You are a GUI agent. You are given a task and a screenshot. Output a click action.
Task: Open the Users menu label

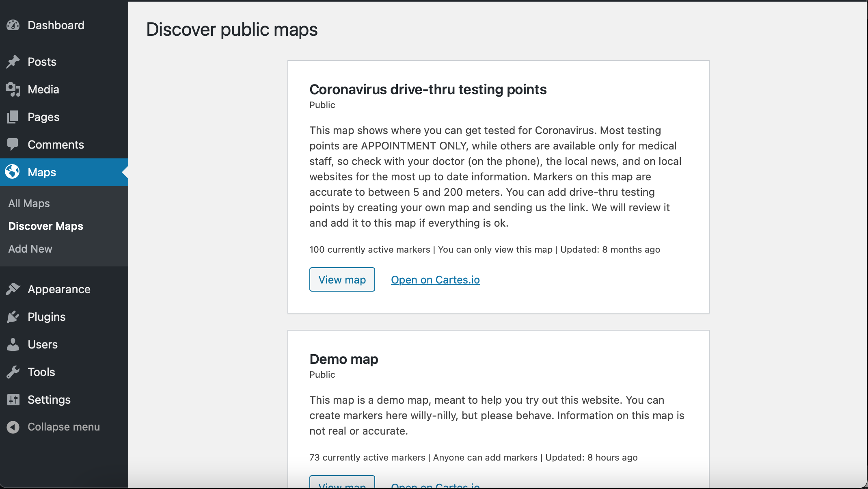[43, 344]
